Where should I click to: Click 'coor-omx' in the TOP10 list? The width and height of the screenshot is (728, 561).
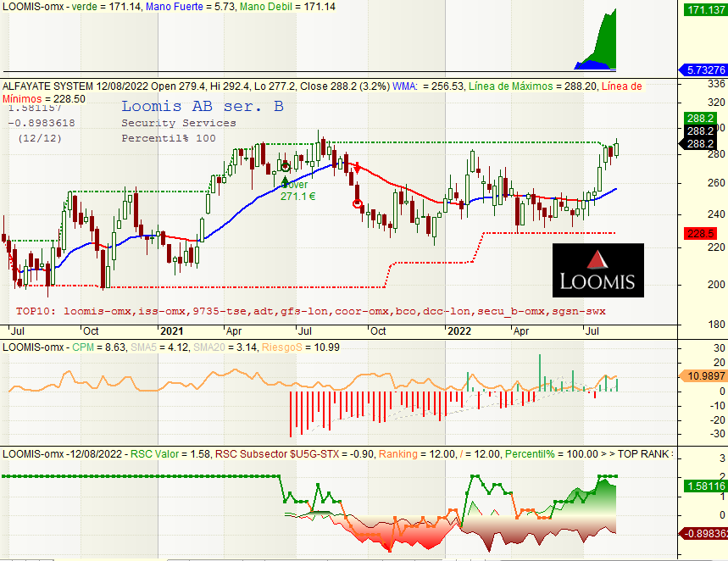click(x=362, y=311)
